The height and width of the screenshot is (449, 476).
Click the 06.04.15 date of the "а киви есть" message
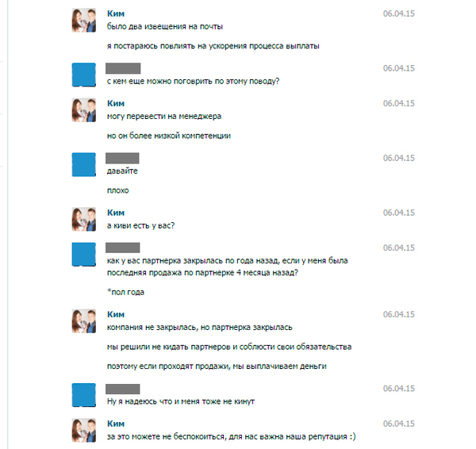(x=399, y=212)
